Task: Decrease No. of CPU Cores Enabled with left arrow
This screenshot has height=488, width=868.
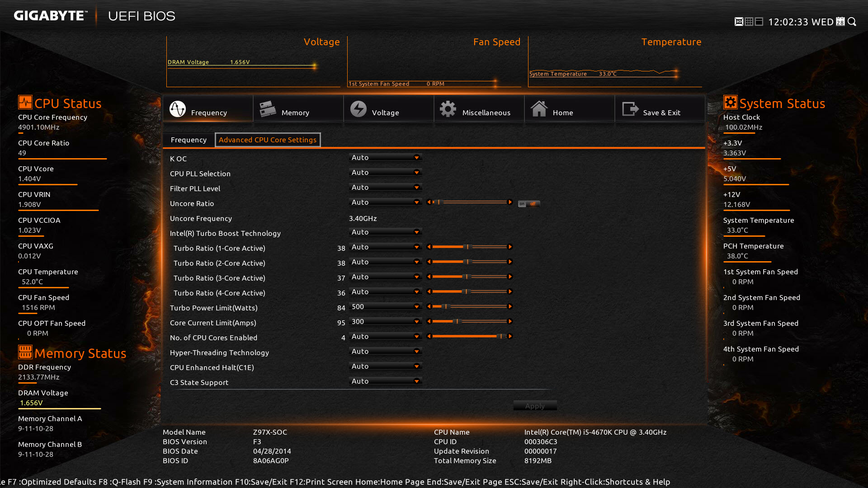Action: coord(429,336)
